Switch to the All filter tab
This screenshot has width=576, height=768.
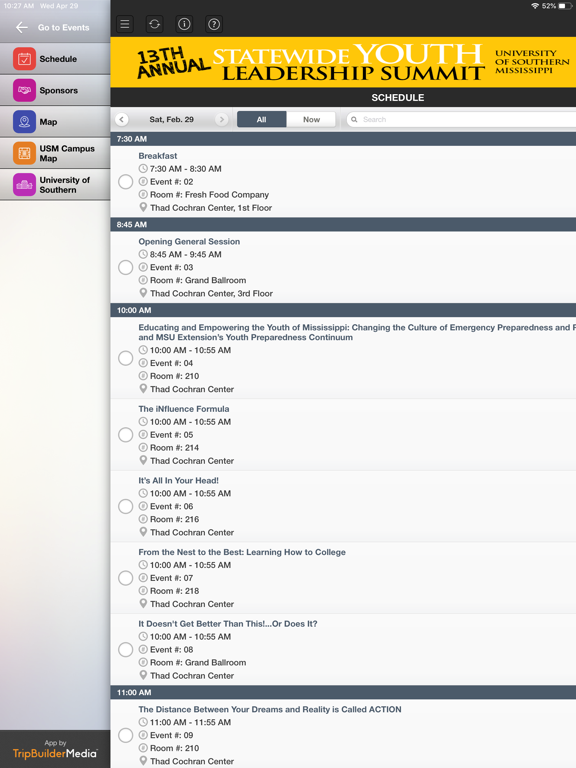(262, 120)
